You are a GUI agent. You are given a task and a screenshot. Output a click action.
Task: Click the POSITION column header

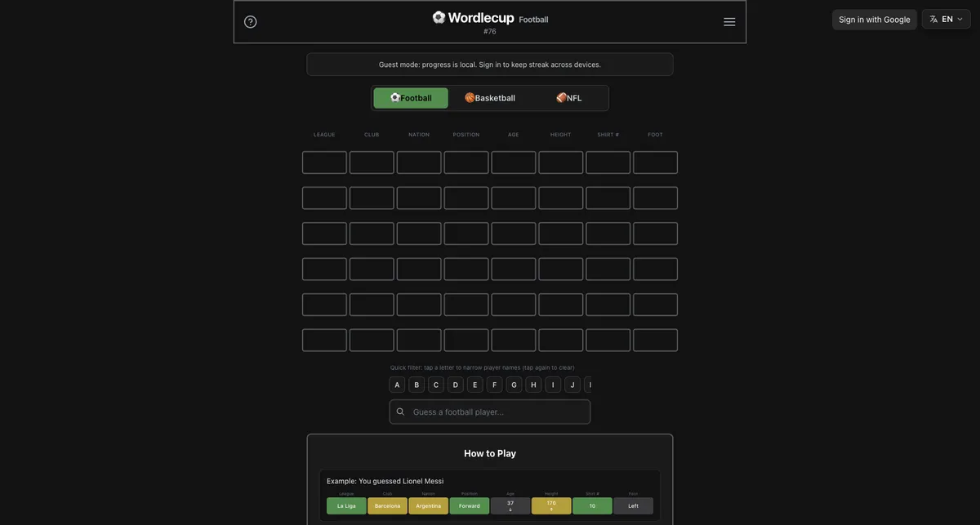pyautogui.click(x=466, y=135)
